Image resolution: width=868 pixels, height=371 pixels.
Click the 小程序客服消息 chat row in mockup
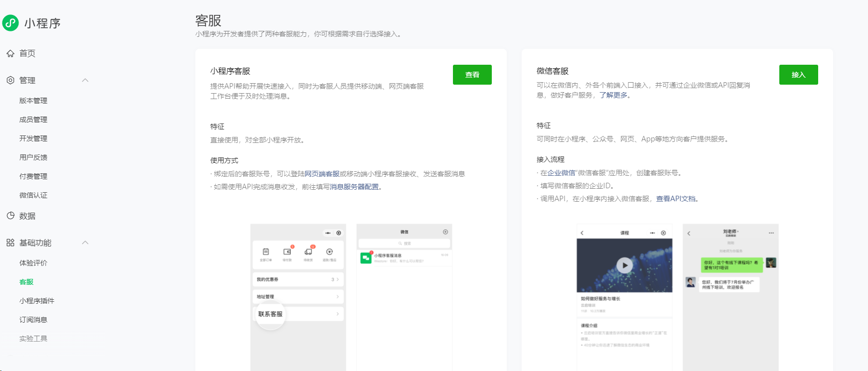pos(405,258)
